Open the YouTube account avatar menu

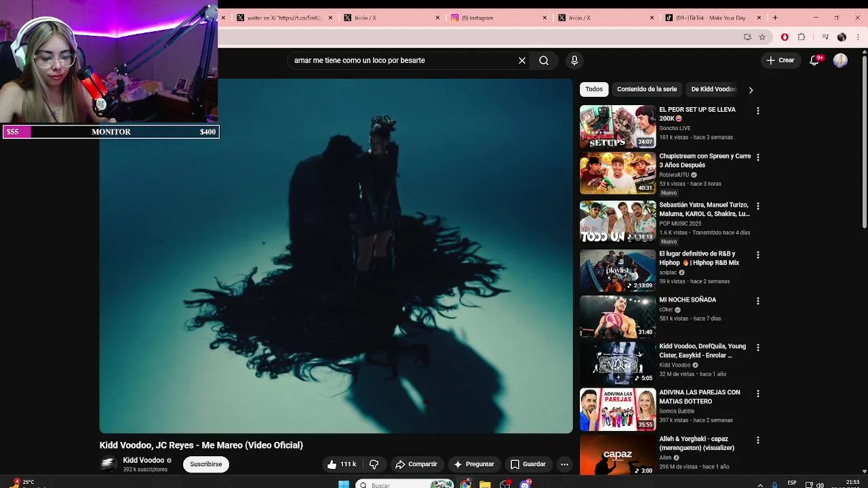point(840,60)
